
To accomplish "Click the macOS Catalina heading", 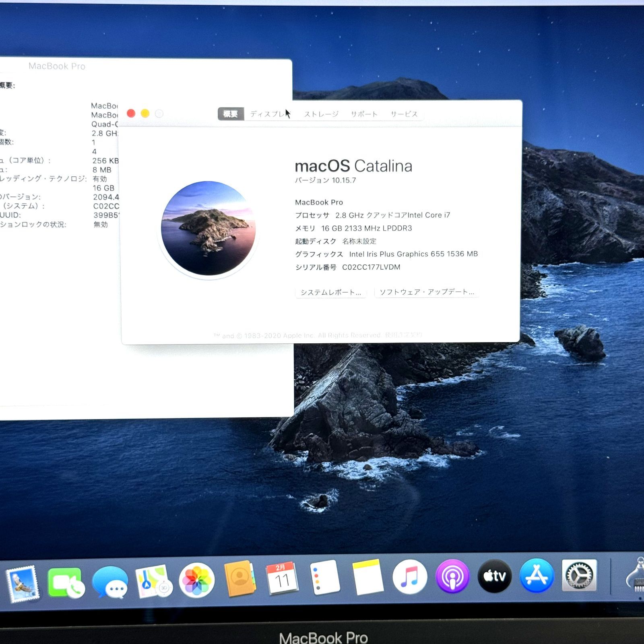I will (353, 166).
